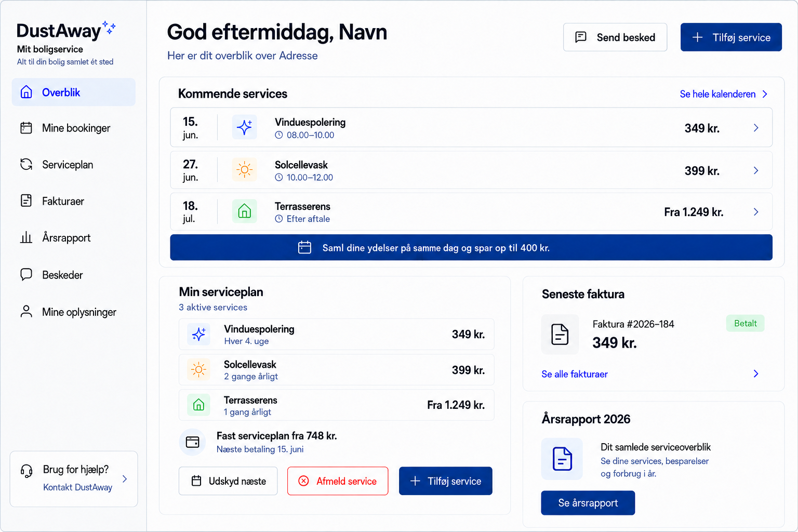
Task: Open Mine oplysninger
Action: coord(74,311)
